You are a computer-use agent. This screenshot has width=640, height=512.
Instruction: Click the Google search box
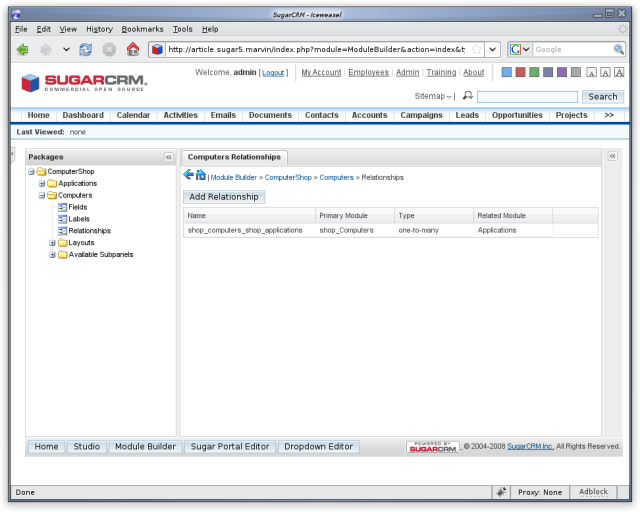click(572, 49)
